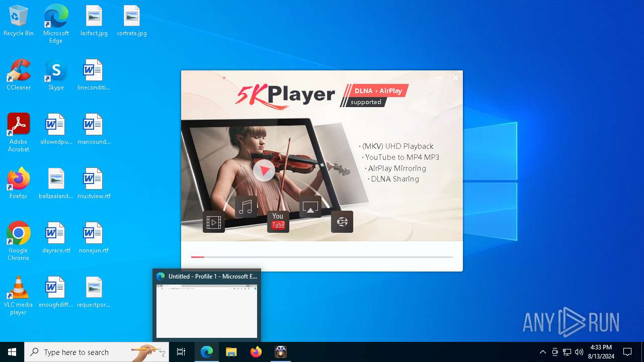Close the 5KPlayer installer window
644x362 pixels.
[455, 78]
